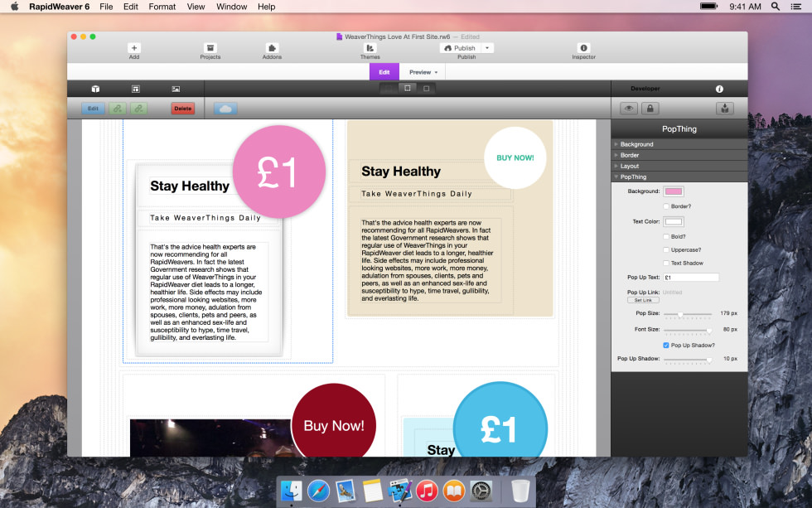Enable the Bold? checkbox
This screenshot has width=812, height=508.
(666, 236)
